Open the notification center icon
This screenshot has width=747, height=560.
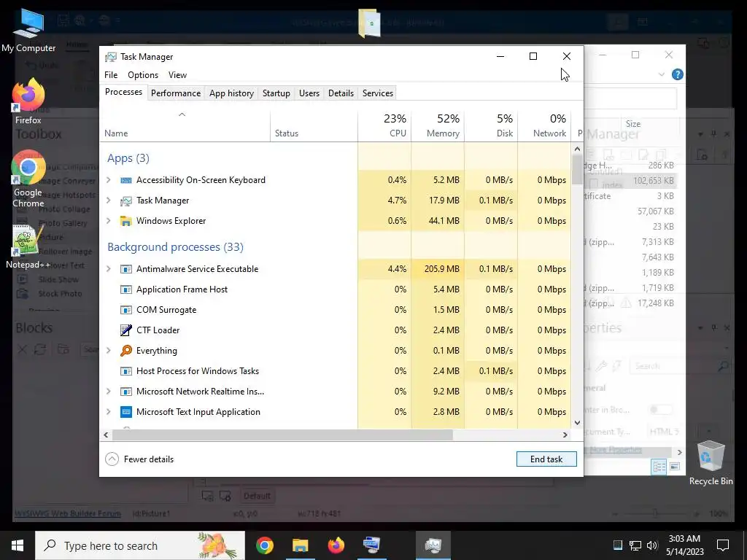pos(723,545)
